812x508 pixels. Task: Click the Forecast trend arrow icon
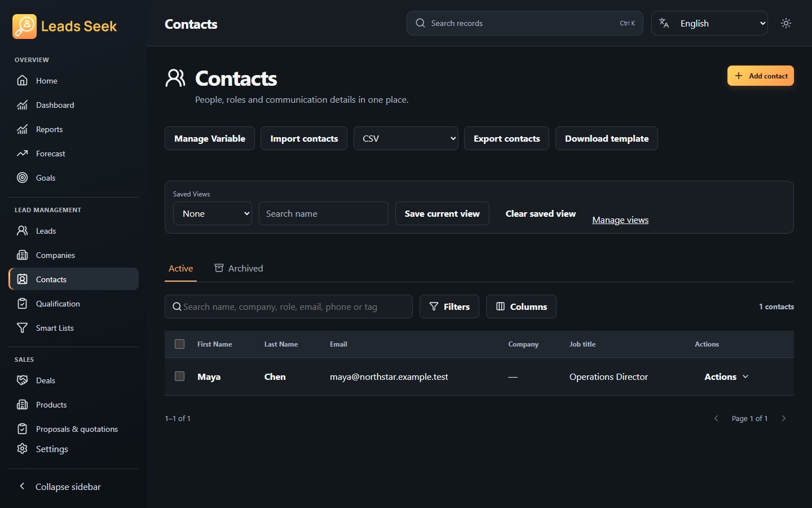tap(22, 154)
